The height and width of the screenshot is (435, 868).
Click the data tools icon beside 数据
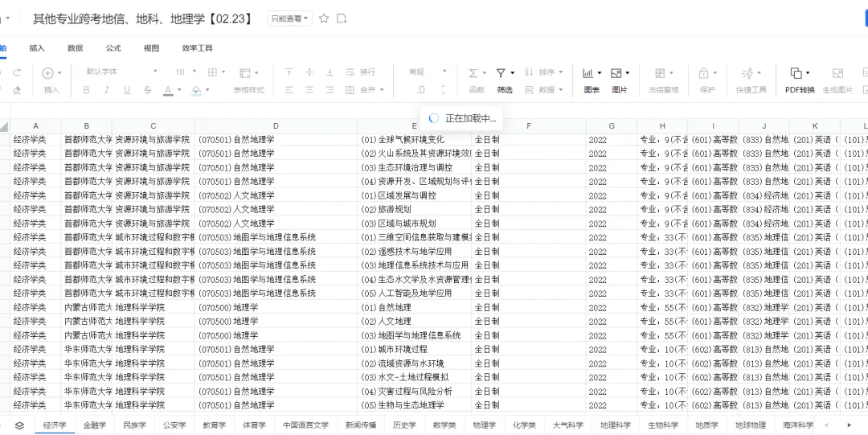pos(529,90)
